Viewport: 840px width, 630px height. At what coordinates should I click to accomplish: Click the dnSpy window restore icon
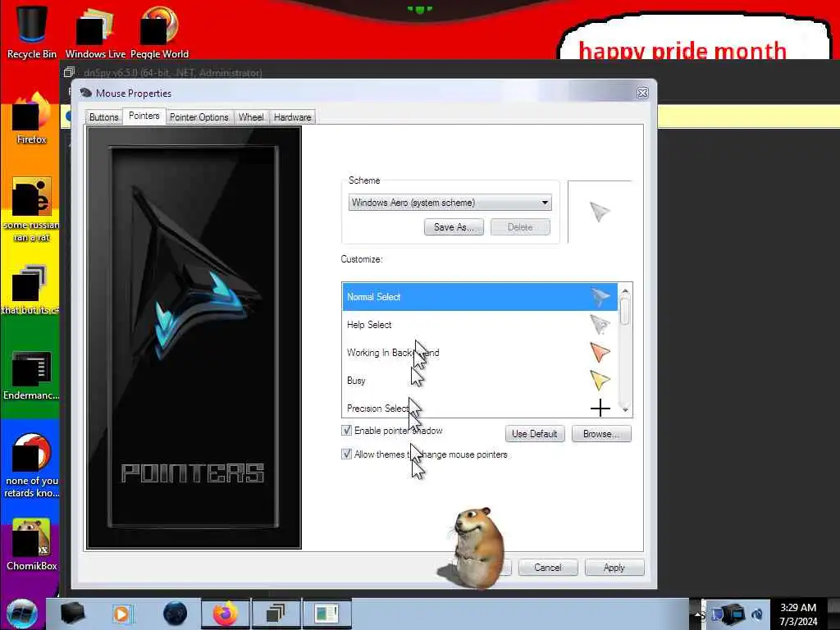69,72
